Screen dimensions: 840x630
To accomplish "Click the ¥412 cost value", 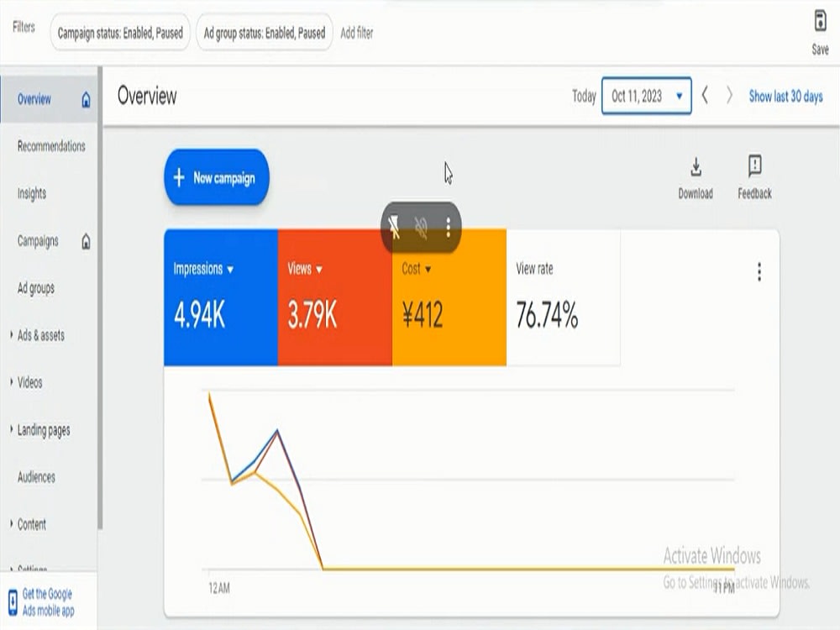I will click(x=423, y=314).
